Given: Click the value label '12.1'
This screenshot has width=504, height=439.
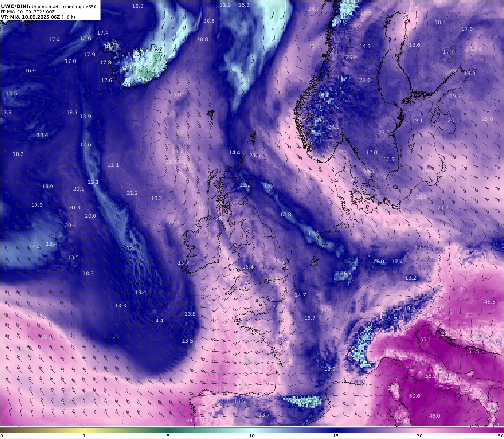Looking at the screenshot, I should click(x=93, y=182).
